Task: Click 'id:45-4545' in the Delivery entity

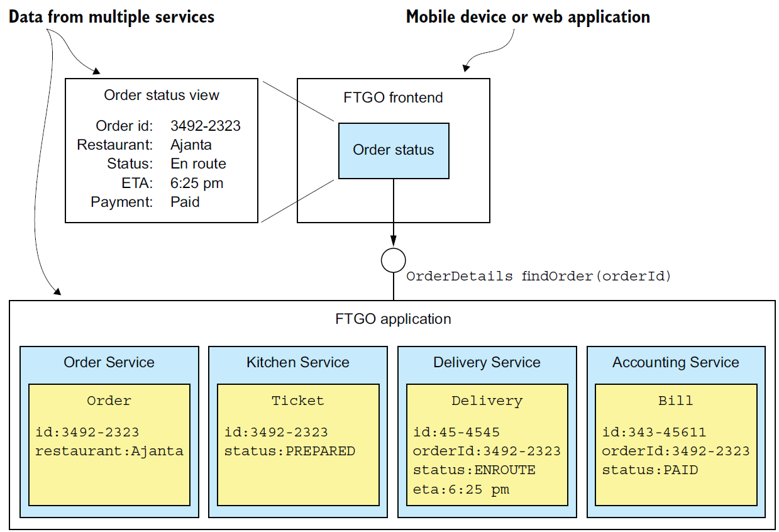Action: (456, 432)
